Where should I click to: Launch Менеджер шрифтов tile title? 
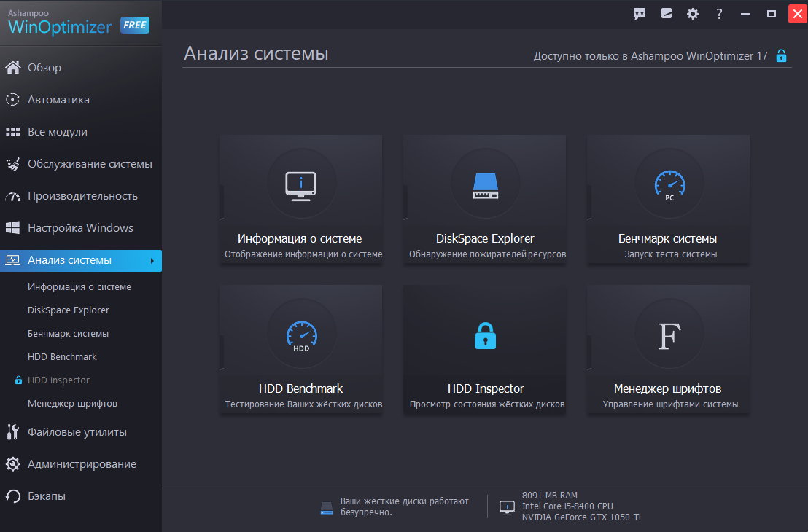667,388
